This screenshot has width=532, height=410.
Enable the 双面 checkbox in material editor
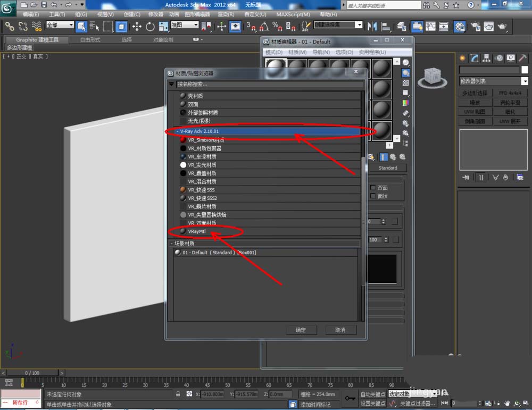click(373, 188)
